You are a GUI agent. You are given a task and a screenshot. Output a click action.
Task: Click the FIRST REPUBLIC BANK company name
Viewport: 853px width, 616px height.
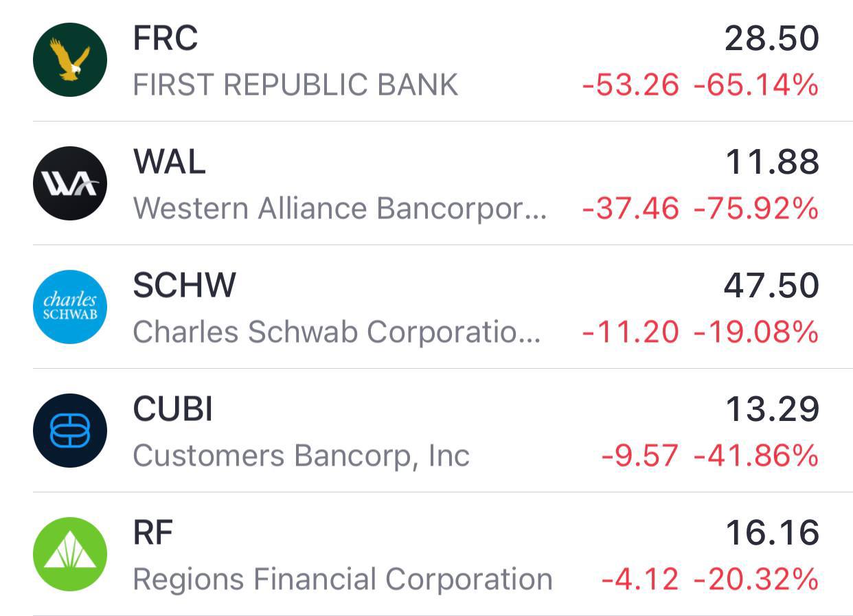[295, 85]
